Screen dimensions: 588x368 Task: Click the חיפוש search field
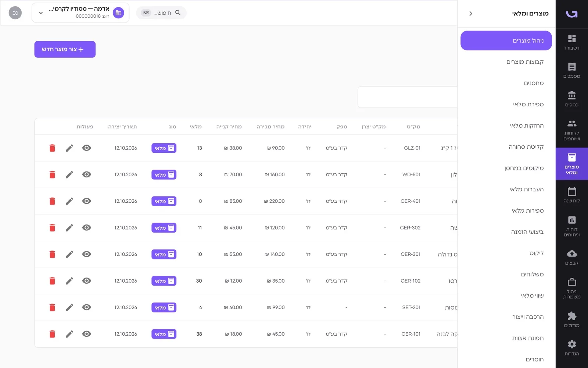click(x=161, y=13)
